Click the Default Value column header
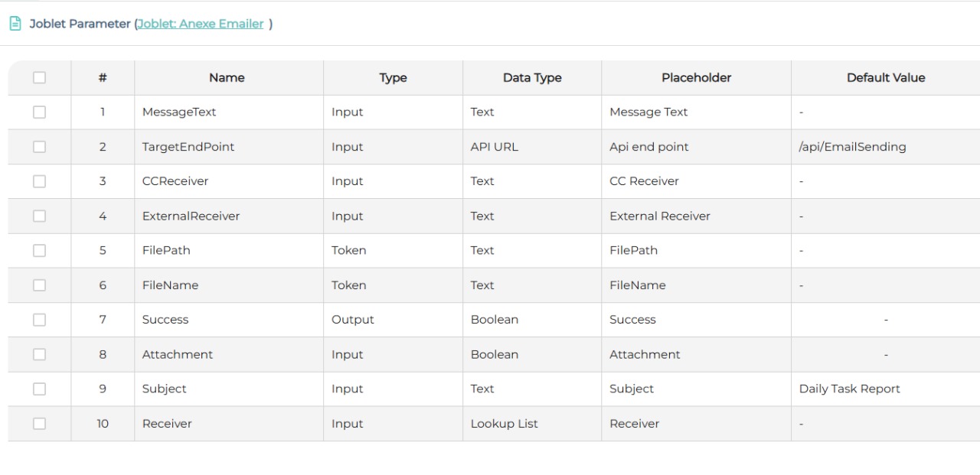The image size is (980, 475). pyautogui.click(x=886, y=77)
